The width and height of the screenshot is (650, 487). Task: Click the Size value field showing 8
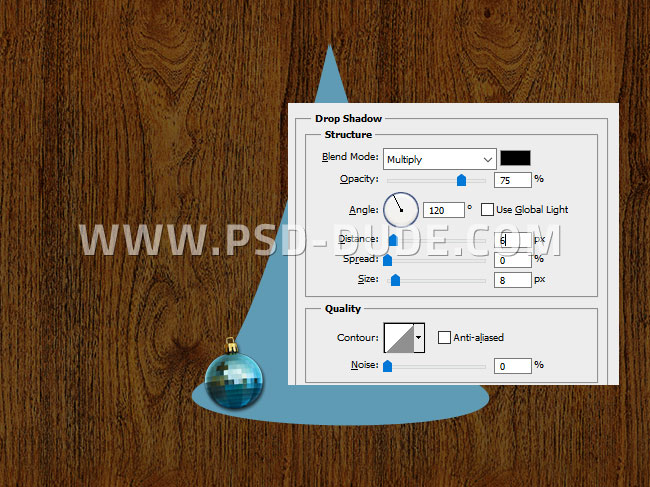(x=512, y=280)
